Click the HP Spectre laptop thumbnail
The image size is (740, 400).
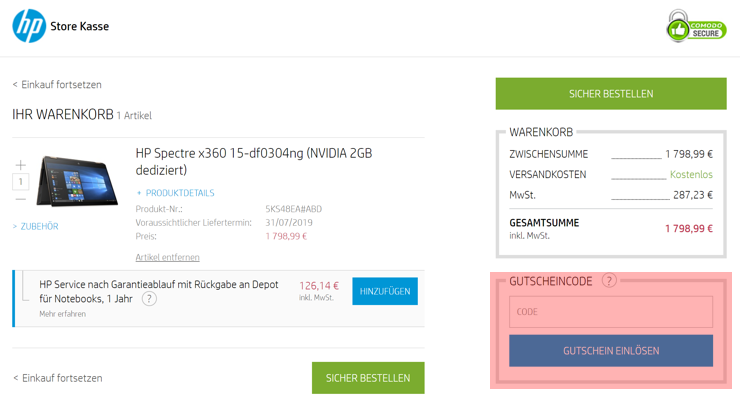[x=77, y=182]
